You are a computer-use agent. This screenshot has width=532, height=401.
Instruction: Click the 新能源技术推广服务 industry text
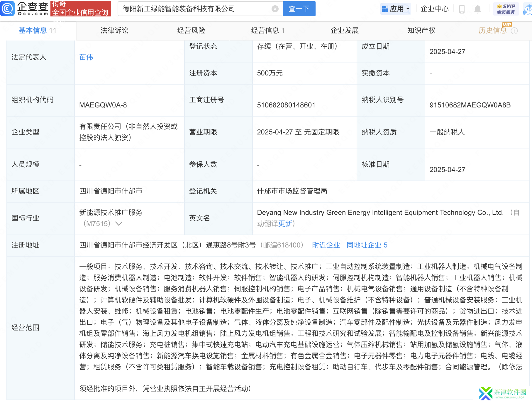[x=111, y=213]
